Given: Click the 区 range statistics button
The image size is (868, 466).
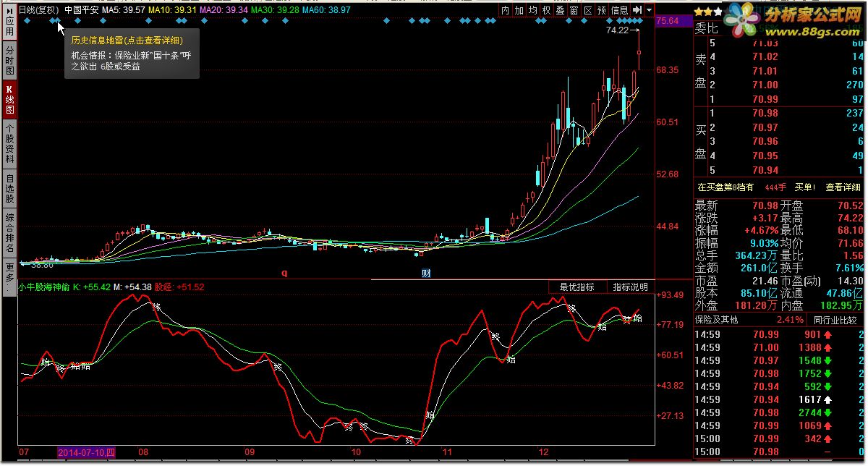Looking at the screenshot, I should pyautogui.click(x=587, y=10).
